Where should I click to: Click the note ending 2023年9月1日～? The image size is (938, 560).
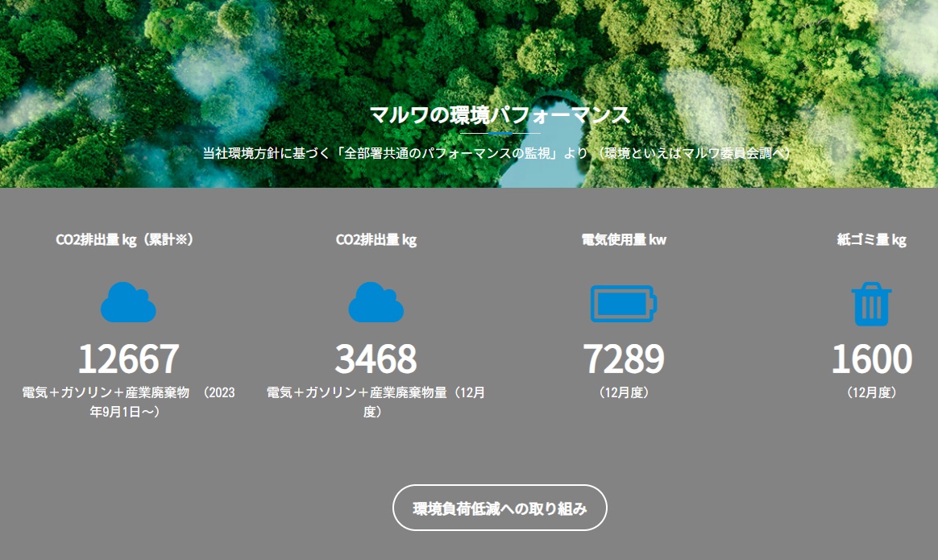click(128, 402)
